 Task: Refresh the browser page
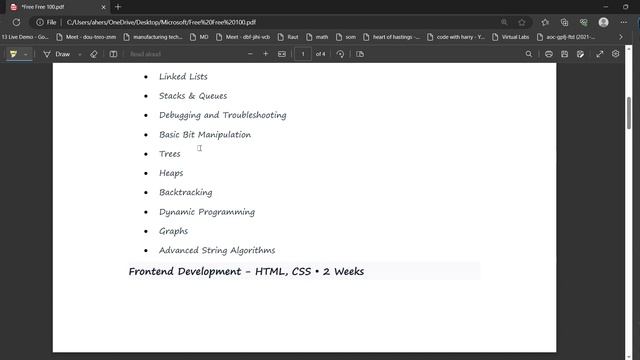[16, 22]
